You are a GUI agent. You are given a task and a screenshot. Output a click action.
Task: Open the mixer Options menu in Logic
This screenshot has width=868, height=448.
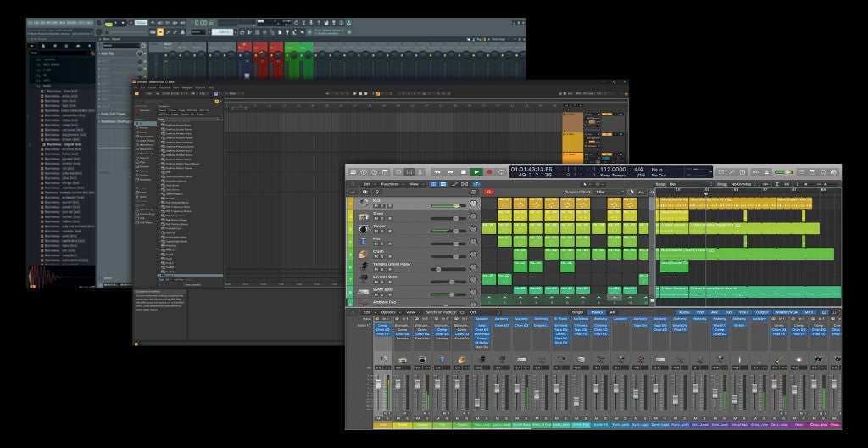(x=391, y=312)
